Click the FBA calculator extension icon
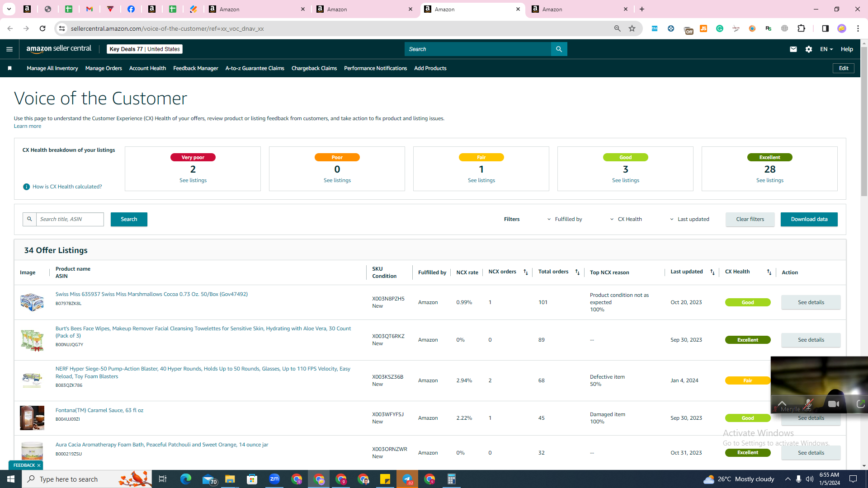Viewport: 868px width, 488px height. coord(655,28)
